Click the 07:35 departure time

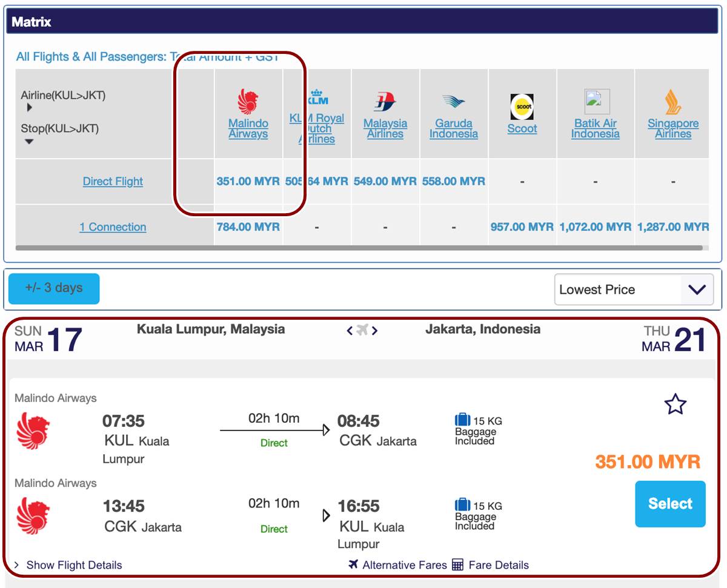pyautogui.click(x=124, y=421)
